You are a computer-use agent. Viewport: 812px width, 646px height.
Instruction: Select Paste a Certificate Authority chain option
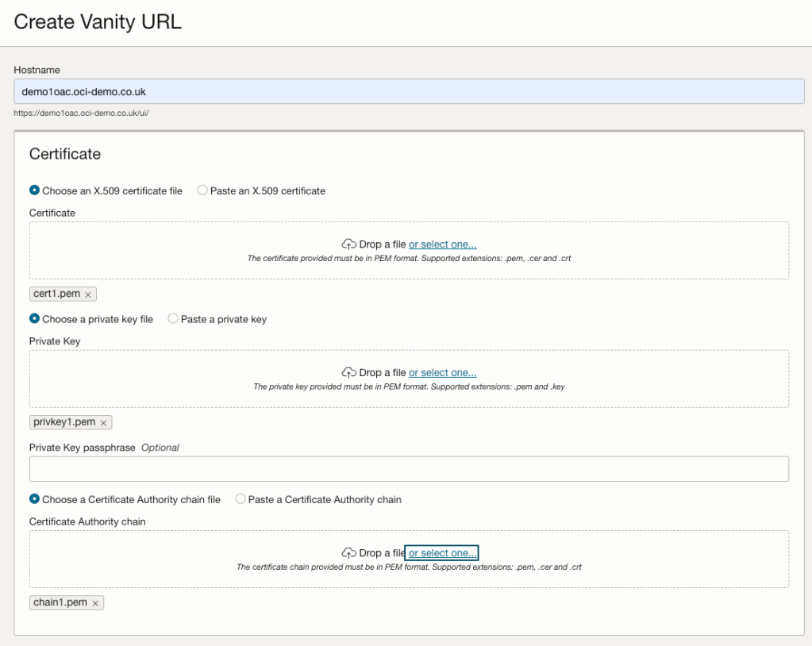(x=241, y=499)
